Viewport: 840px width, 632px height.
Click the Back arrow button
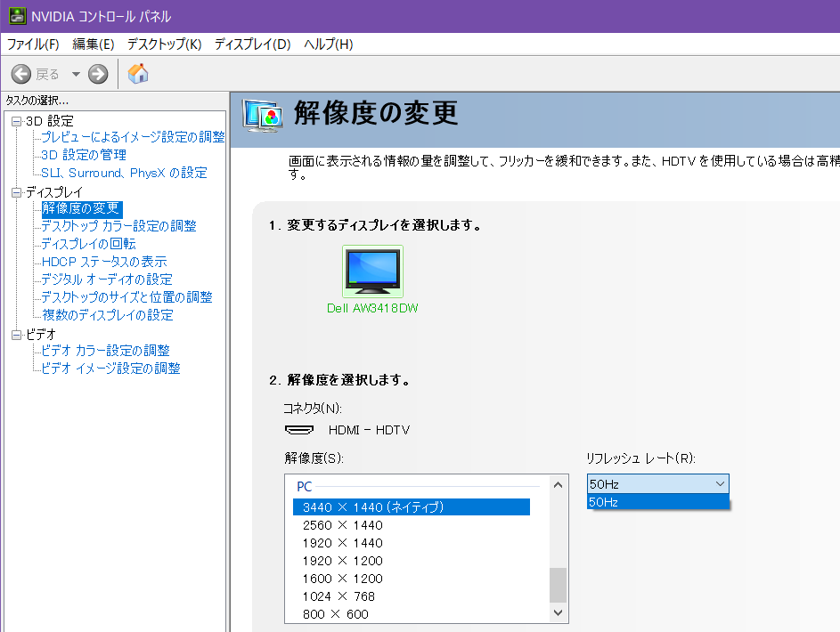(21, 74)
